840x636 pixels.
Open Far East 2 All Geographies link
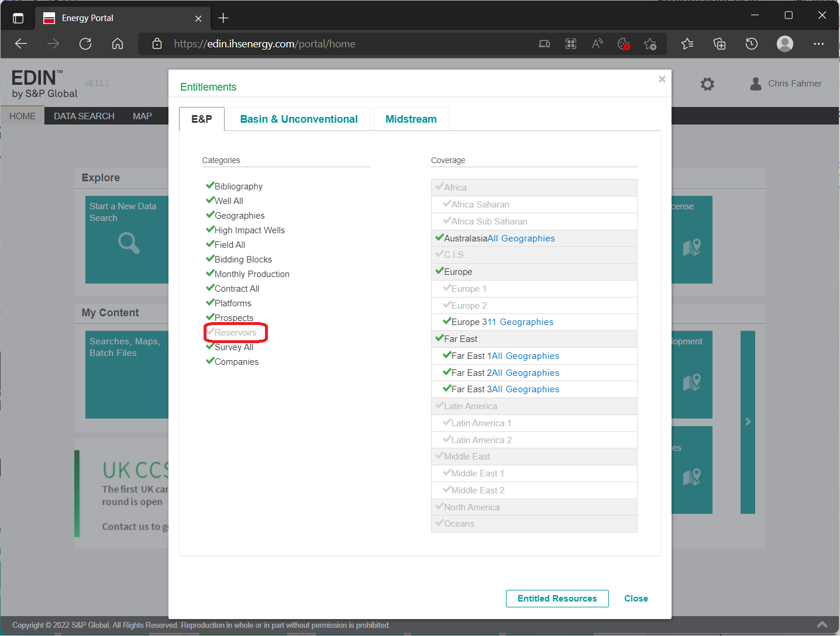tap(526, 372)
